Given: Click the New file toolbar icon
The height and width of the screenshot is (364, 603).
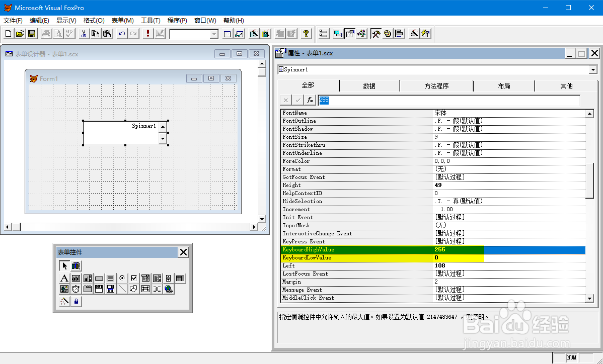Looking at the screenshot, I should click(8, 34).
